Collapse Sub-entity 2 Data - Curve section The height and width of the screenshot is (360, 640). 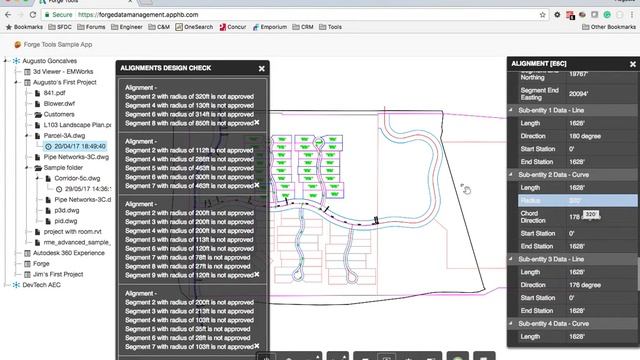tap(511, 175)
